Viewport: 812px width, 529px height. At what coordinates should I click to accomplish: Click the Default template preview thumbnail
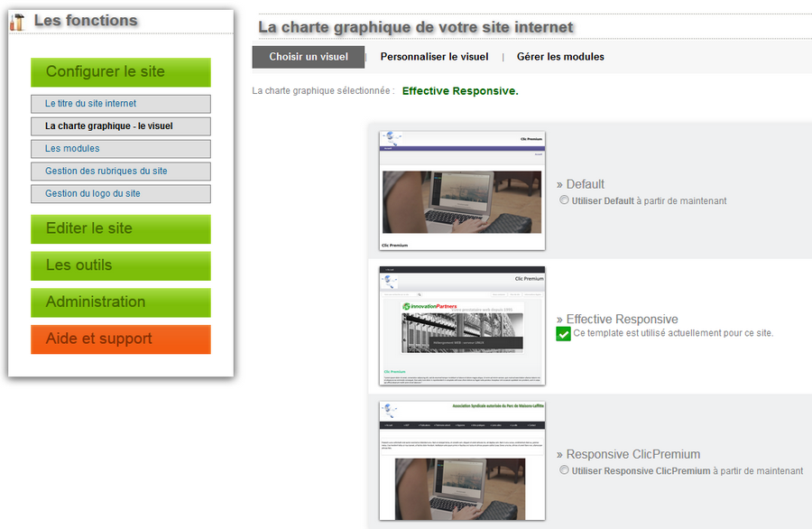[x=462, y=190]
